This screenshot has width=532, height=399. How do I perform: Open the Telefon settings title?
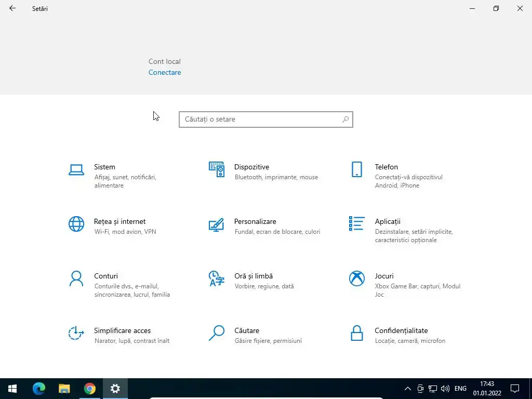pyautogui.click(x=386, y=167)
